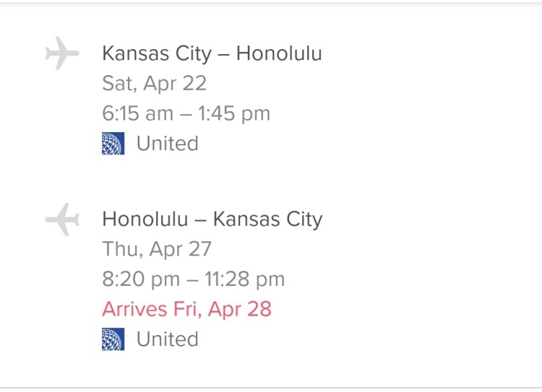
Task: Click the 'Apr 22' outbound date
Action: (175, 84)
